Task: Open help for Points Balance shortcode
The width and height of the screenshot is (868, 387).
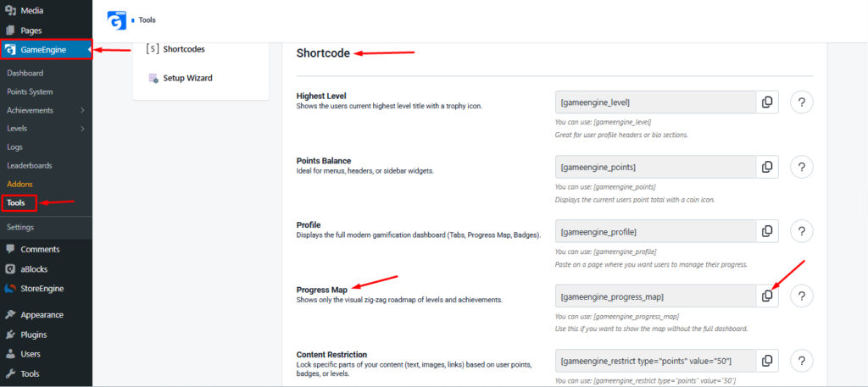Action: pos(802,167)
